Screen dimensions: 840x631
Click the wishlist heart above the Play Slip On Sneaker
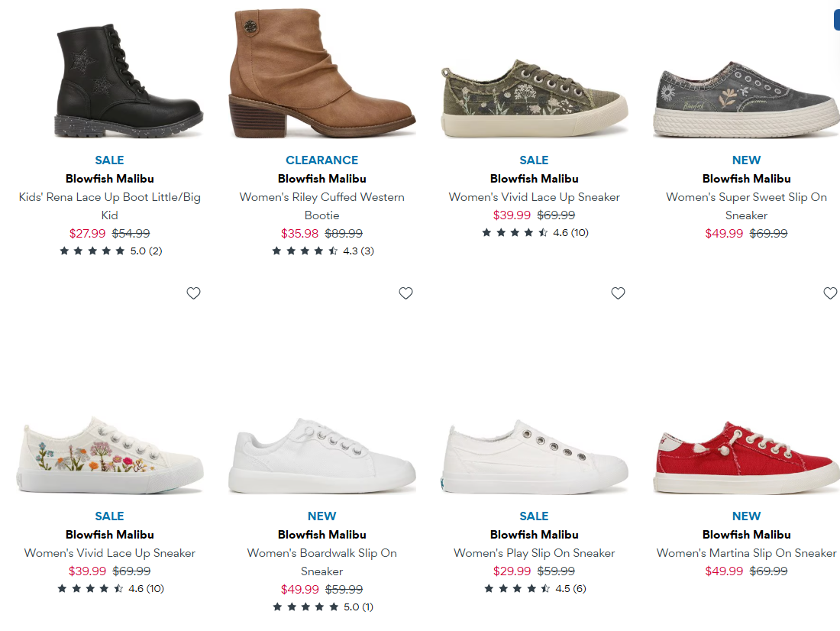pos(618,293)
